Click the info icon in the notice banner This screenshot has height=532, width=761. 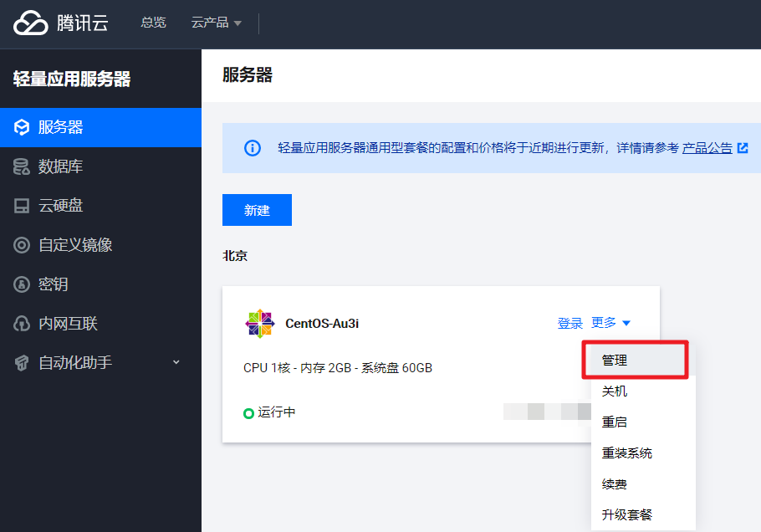click(253, 147)
